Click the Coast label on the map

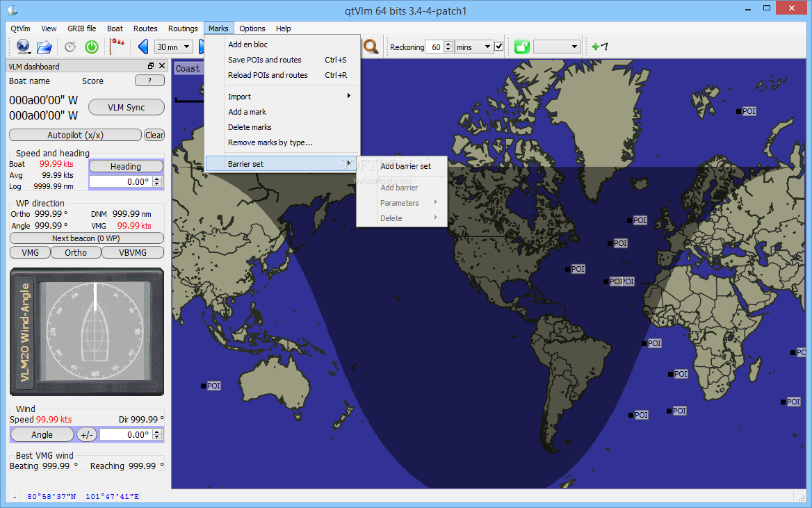188,68
